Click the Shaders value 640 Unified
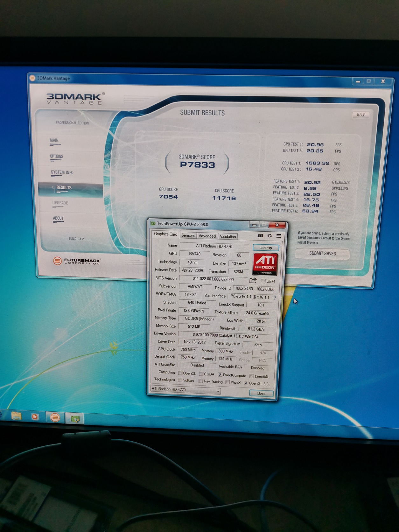 pos(197,303)
